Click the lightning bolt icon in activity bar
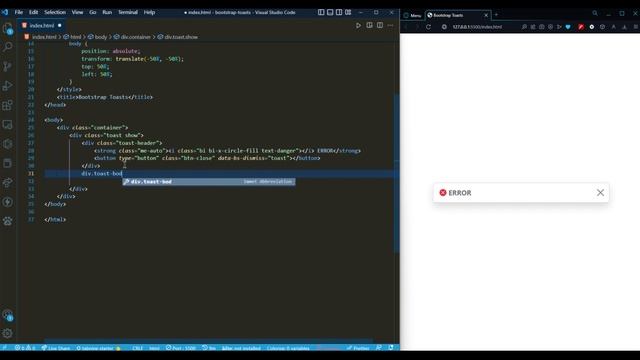The image size is (640, 360). coord(7,202)
